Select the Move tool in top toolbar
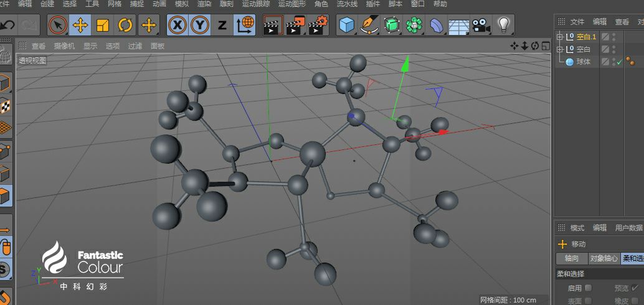The width and height of the screenshot is (644, 305). (80, 26)
